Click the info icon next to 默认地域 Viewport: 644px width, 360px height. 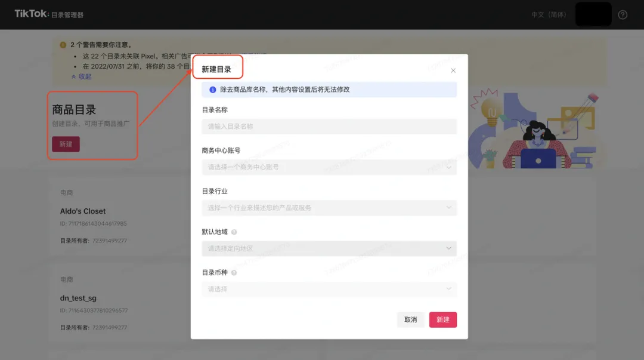pyautogui.click(x=234, y=232)
